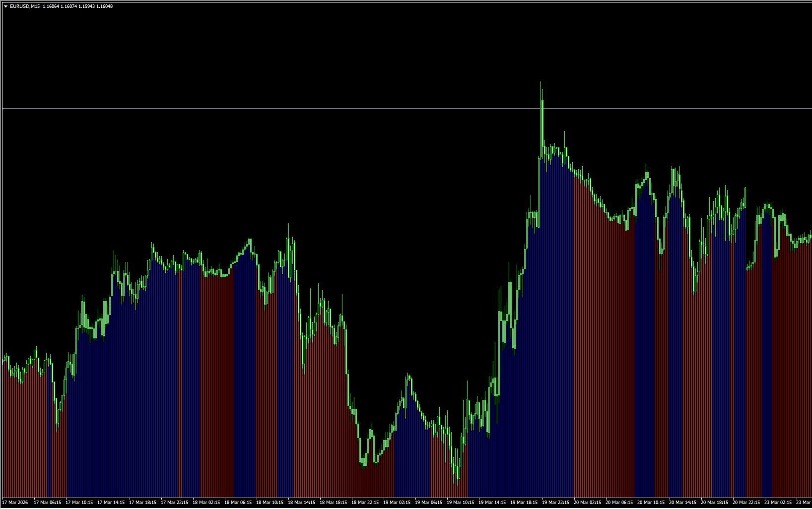812x509 pixels.
Task: Select the 17 Mar 10:15 time axis label
Action: (79, 503)
